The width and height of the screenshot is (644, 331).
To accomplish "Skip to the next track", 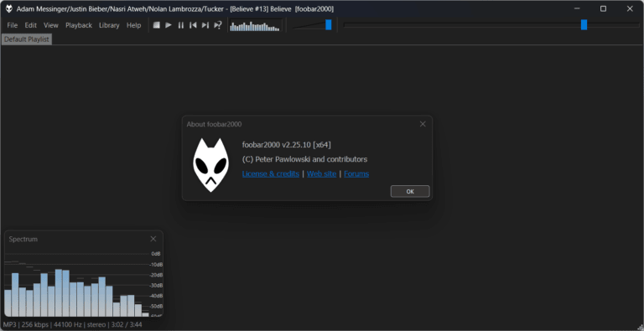I will [x=205, y=25].
